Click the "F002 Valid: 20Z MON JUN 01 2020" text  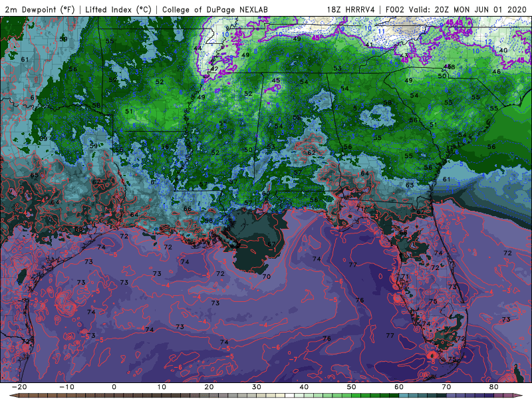coord(456,9)
